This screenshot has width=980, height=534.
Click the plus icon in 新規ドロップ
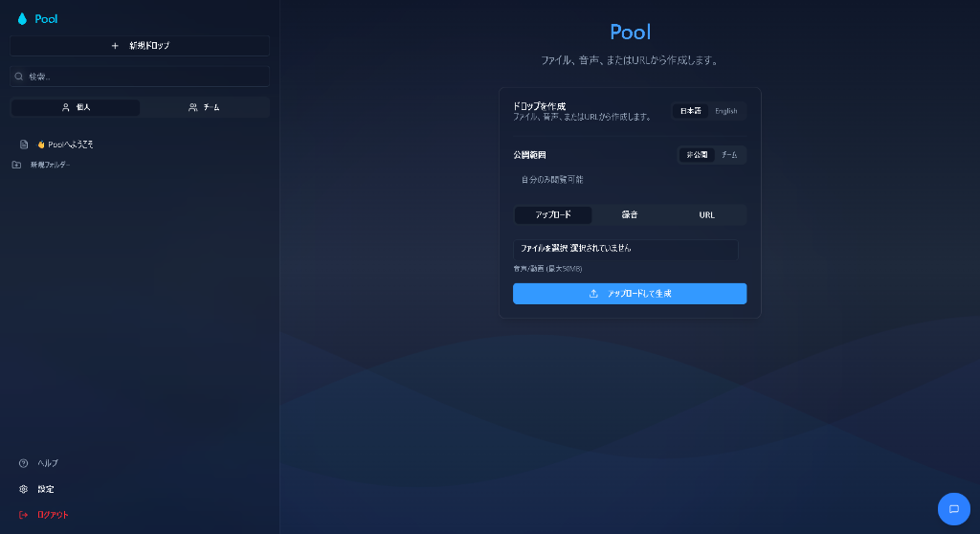[115, 46]
